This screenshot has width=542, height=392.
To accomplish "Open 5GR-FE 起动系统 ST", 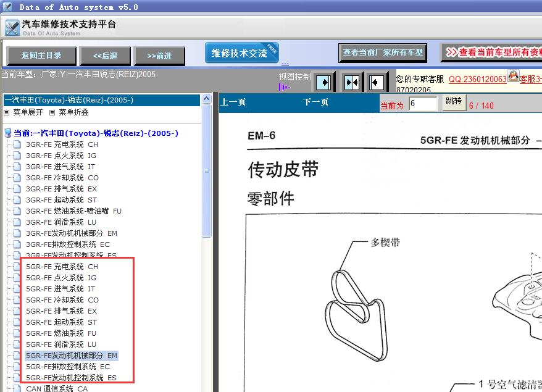I will (x=61, y=322).
